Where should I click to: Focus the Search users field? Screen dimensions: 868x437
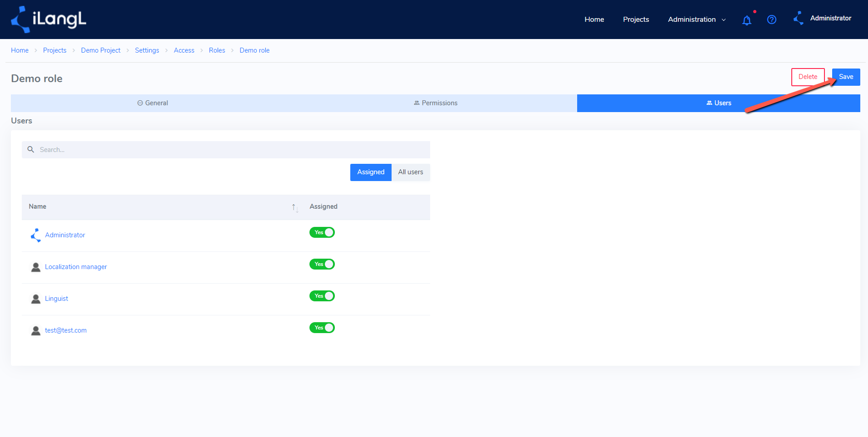(x=226, y=150)
